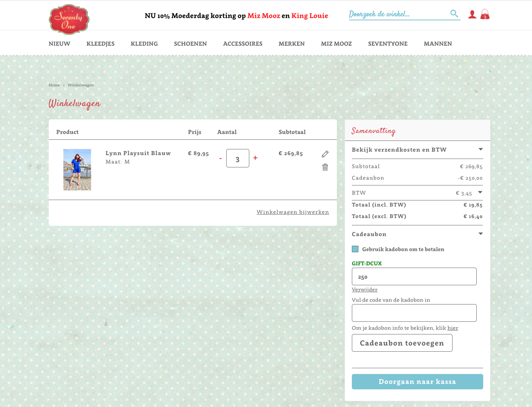Delete the item using trash icon
Viewport: 532px width, 407px height.
(x=325, y=167)
